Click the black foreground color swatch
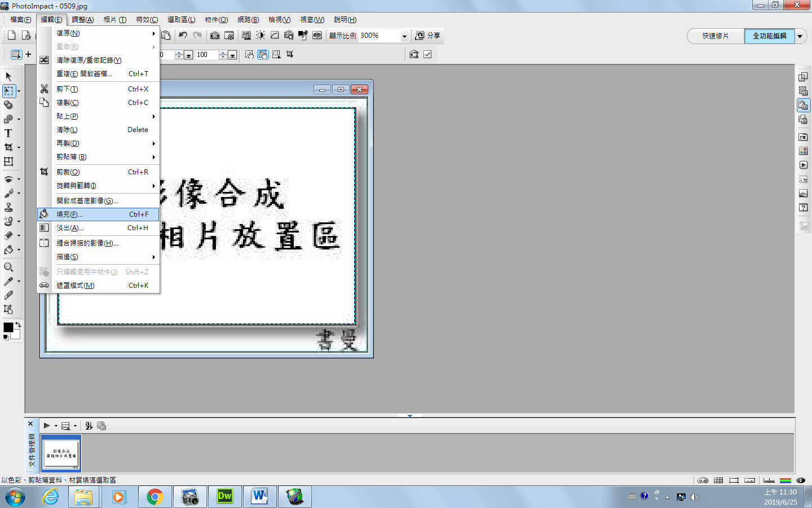 pyautogui.click(x=8, y=327)
